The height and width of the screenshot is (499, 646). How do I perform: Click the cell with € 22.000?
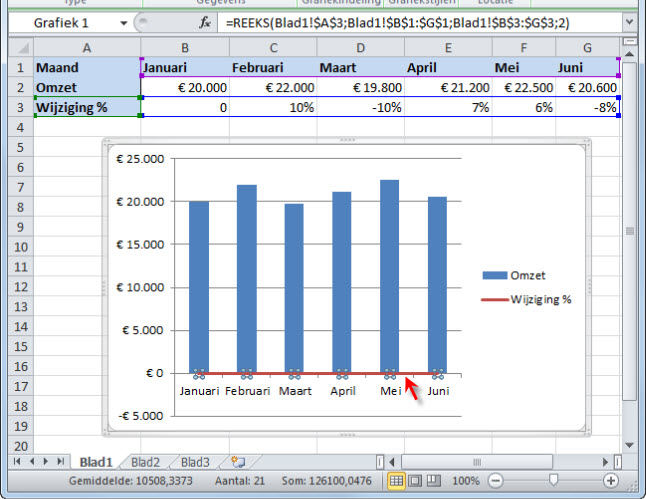point(273,87)
